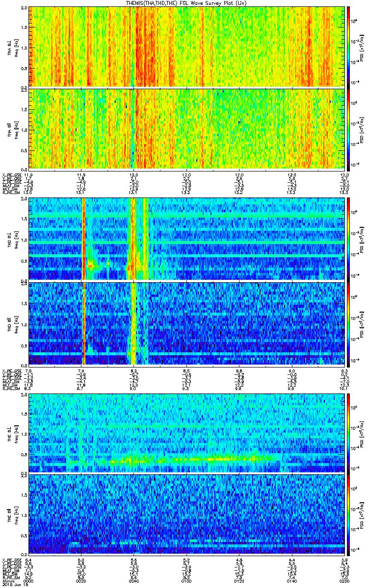This screenshot has height=588, width=368.
Task: Click the THA B-perpendicular freq [Hz] axis label
Action: [16, 47]
